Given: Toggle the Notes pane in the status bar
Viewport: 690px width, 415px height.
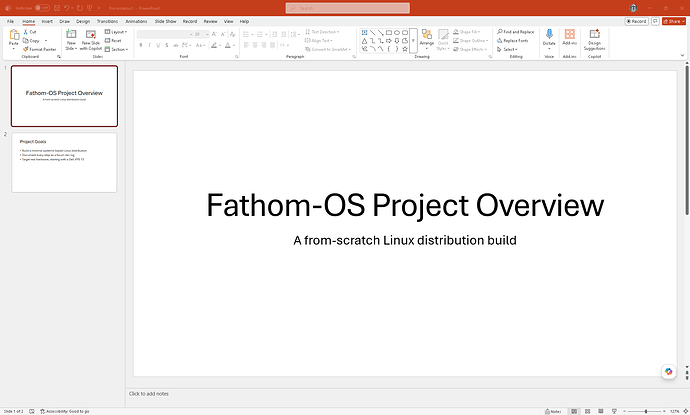Looking at the screenshot, I should tap(553, 411).
